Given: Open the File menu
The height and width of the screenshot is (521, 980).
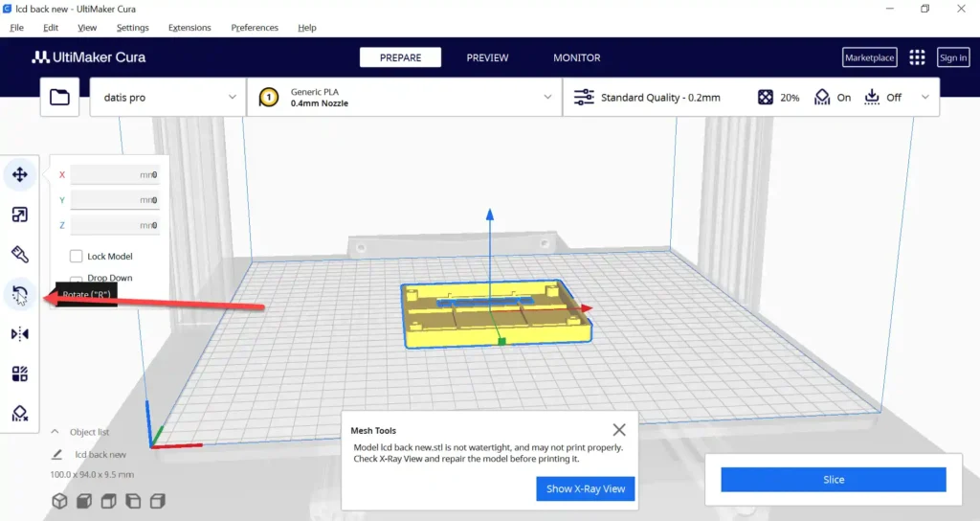Looking at the screenshot, I should tap(17, 28).
